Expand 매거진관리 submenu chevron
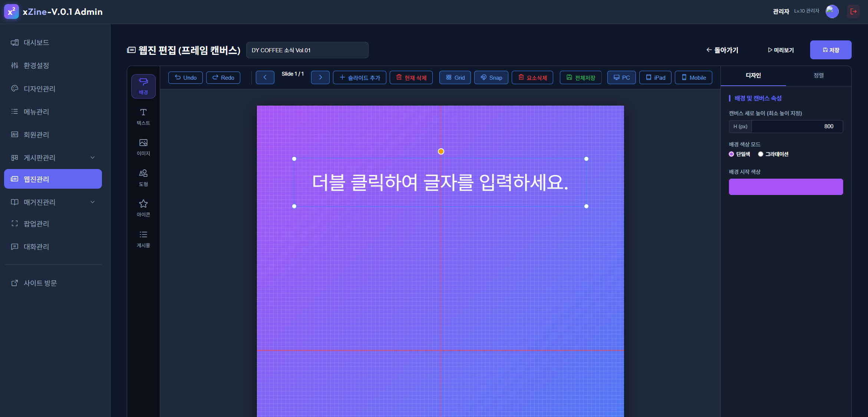 click(93, 202)
